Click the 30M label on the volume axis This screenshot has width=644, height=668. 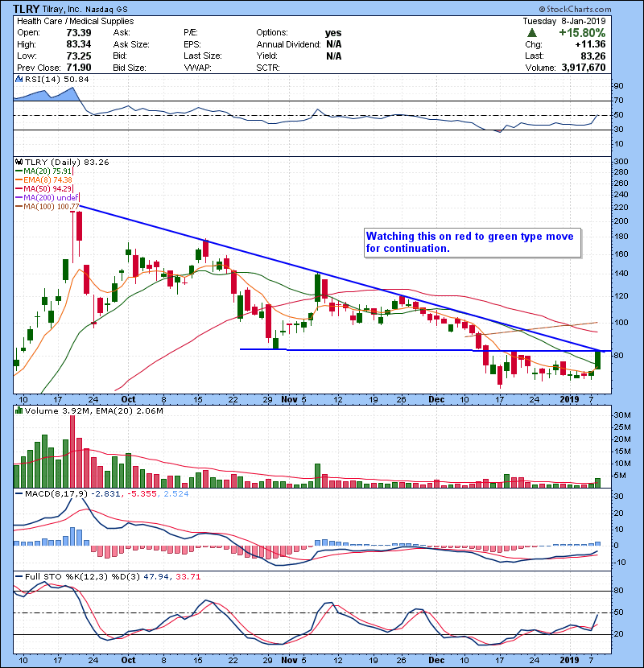tap(622, 415)
